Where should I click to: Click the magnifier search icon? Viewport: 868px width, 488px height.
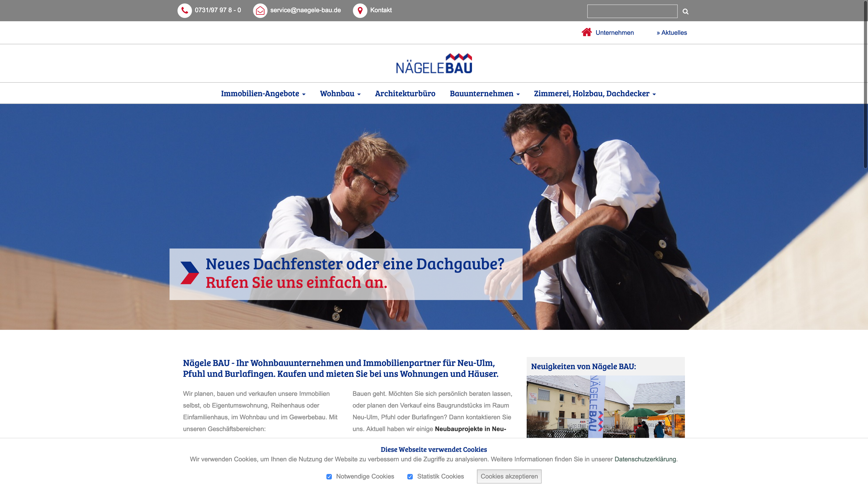point(685,12)
